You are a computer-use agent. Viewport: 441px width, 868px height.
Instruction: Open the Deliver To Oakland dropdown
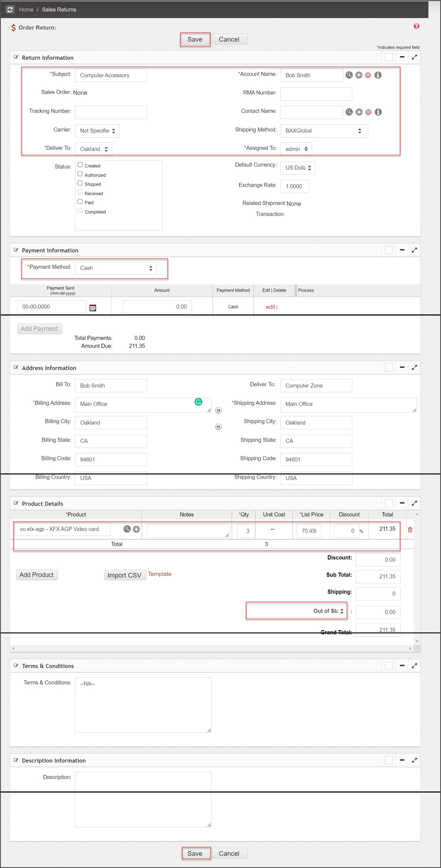tap(93, 149)
